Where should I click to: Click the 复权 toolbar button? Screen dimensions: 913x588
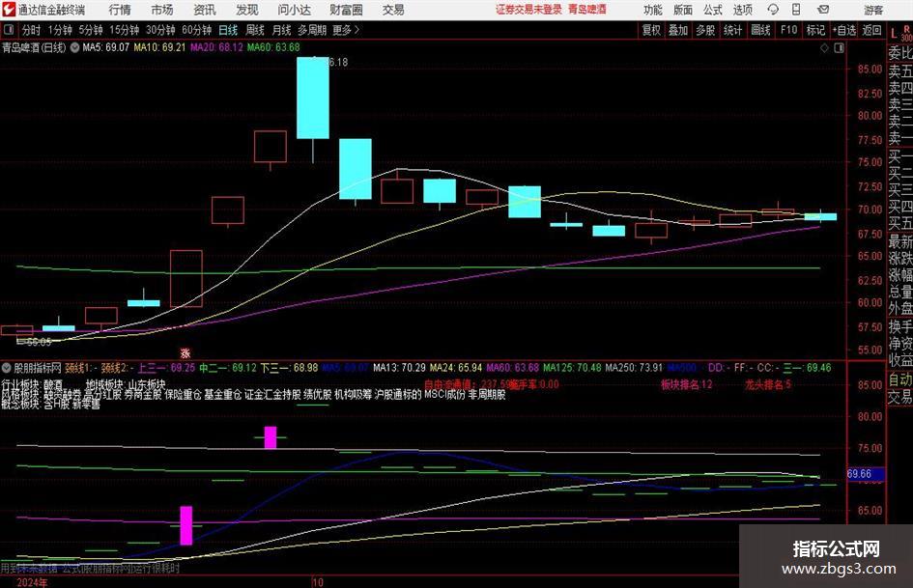tap(651, 30)
